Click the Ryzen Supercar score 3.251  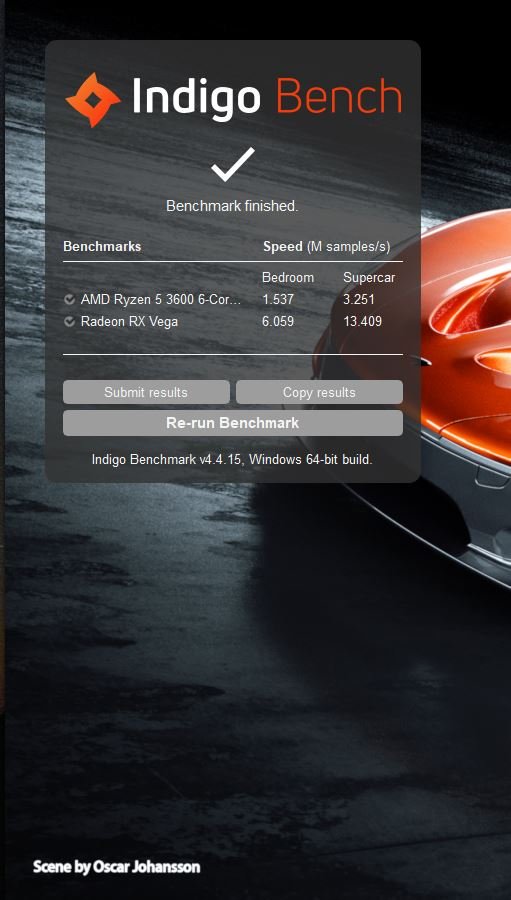(x=359, y=300)
